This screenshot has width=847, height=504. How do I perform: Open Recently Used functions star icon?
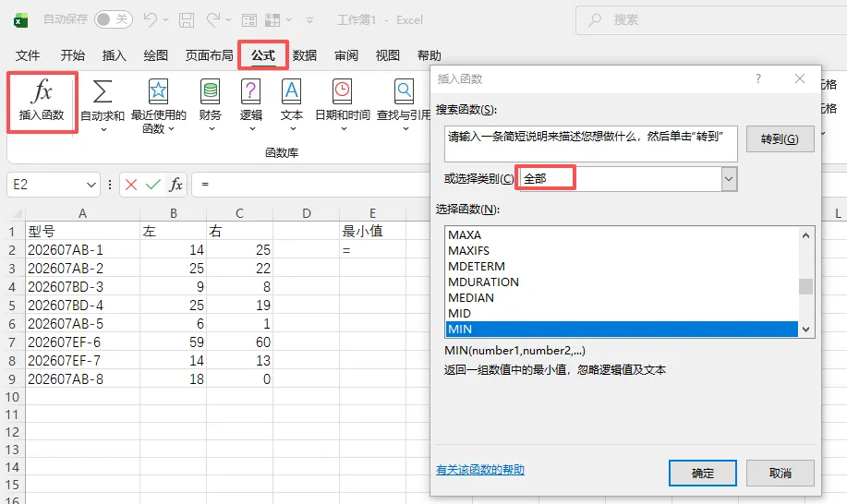pos(158,91)
